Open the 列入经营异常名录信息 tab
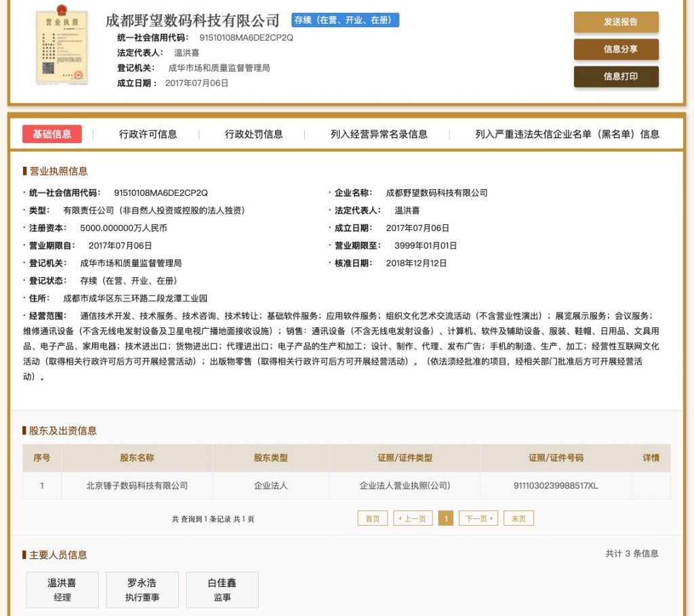Image resolution: width=694 pixels, height=616 pixels. tap(379, 134)
